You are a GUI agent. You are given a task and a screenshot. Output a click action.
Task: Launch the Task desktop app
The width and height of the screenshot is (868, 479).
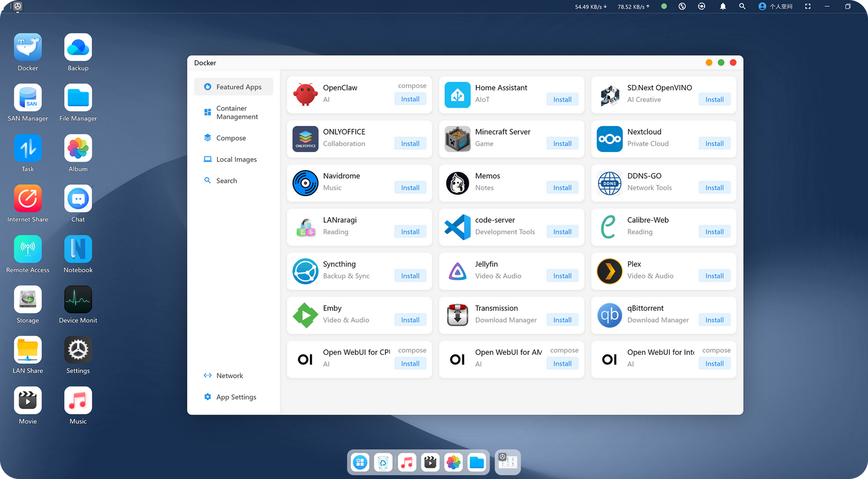coord(28,148)
